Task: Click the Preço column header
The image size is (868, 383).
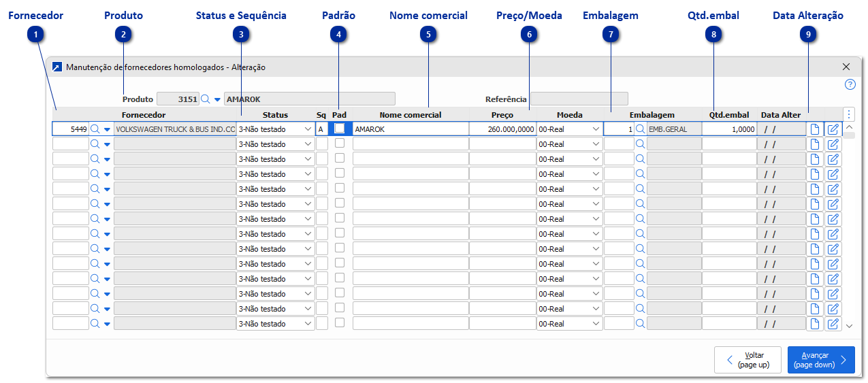Action: point(502,115)
